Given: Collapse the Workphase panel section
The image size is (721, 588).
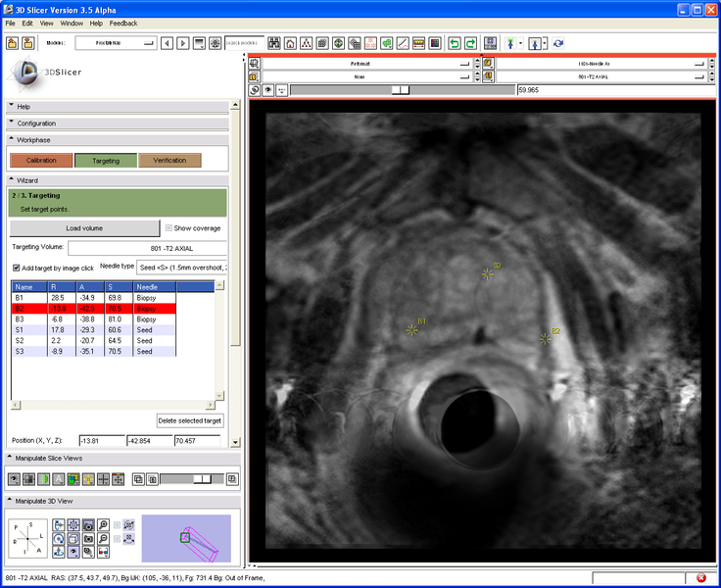Looking at the screenshot, I should [x=118, y=140].
